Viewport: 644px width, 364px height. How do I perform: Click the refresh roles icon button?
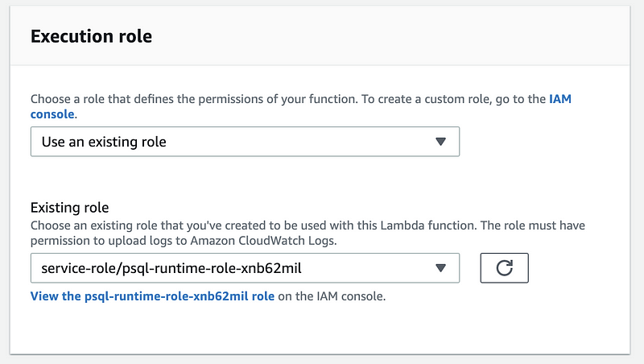(x=504, y=268)
